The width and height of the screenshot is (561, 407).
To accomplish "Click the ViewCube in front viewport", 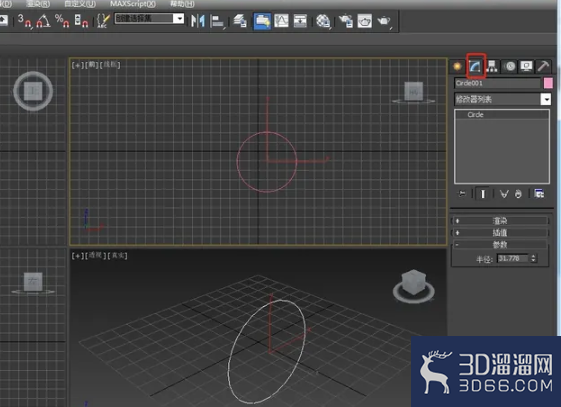I will coord(414,92).
